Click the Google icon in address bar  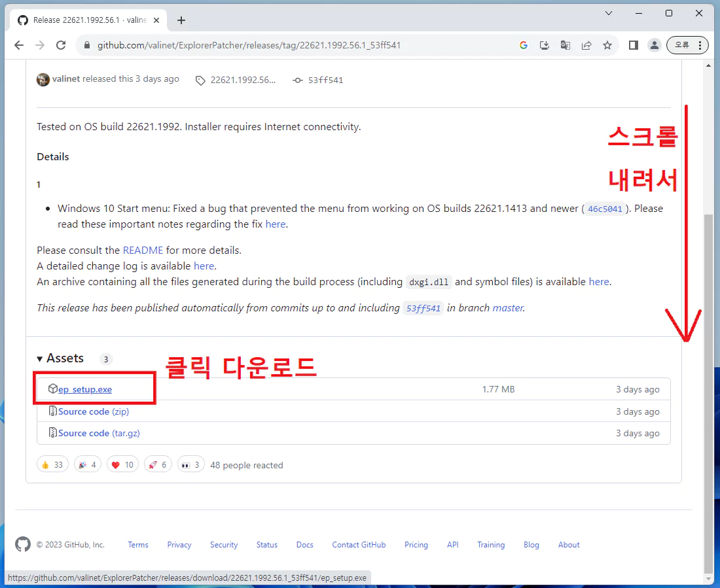coord(524,45)
